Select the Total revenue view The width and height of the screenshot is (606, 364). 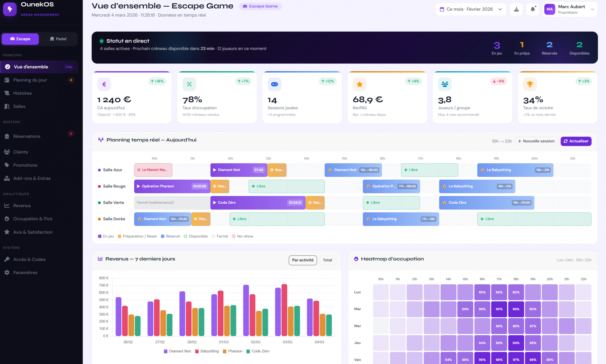click(327, 260)
